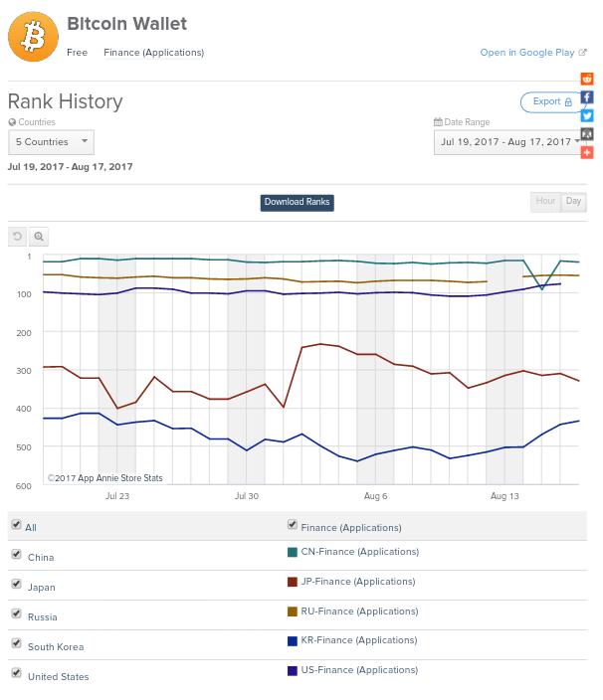Viewport: 603px width, 700px height.
Task: Click the Download Ranks button
Action: click(297, 203)
